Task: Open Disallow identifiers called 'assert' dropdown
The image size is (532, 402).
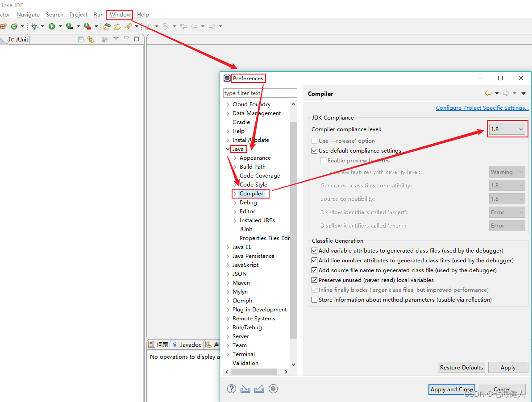Action: coord(507,212)
